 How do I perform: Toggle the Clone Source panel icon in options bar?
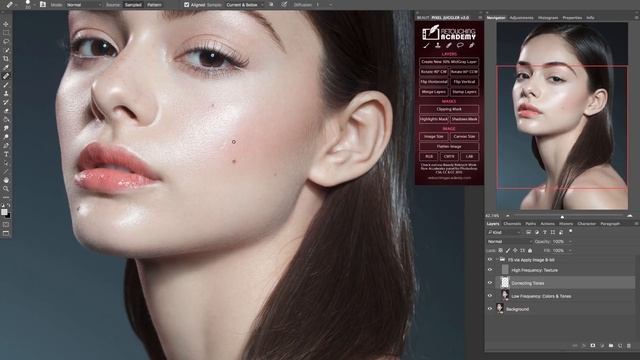(x=42, y=4)
